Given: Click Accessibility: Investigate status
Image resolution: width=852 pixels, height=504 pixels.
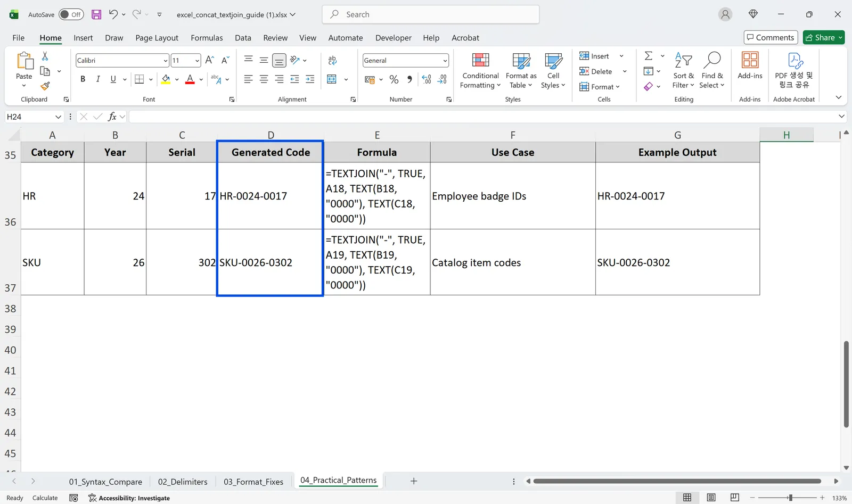Looking at the screenshot, I should click(x=129, y=498).
